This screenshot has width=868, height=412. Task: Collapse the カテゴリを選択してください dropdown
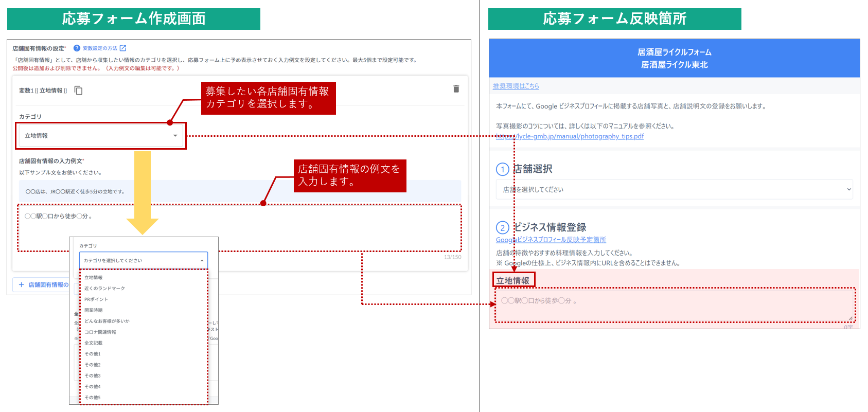click(202, 261)
